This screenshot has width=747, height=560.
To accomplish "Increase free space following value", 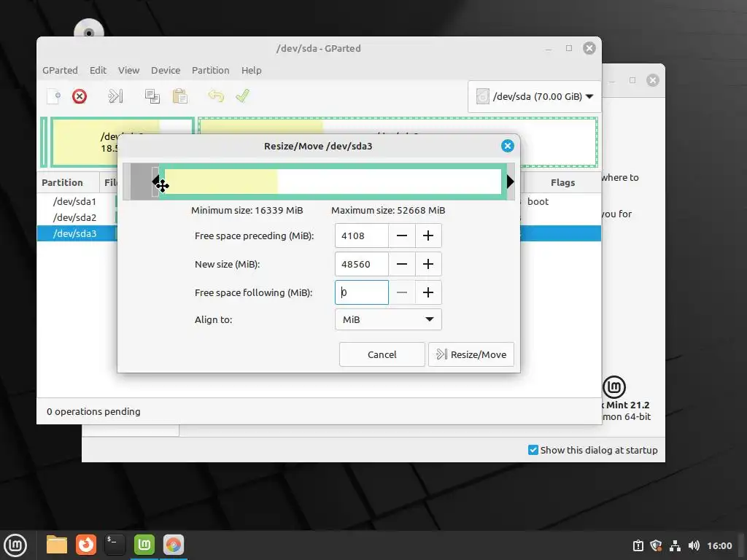I will click(428, 292).
